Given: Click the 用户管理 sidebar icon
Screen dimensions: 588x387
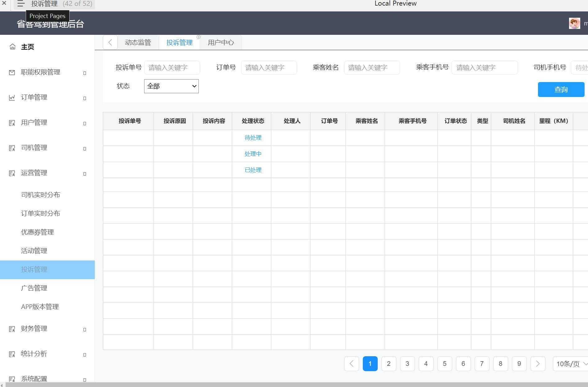Looking at the screenshot, I should click(12, 123).
